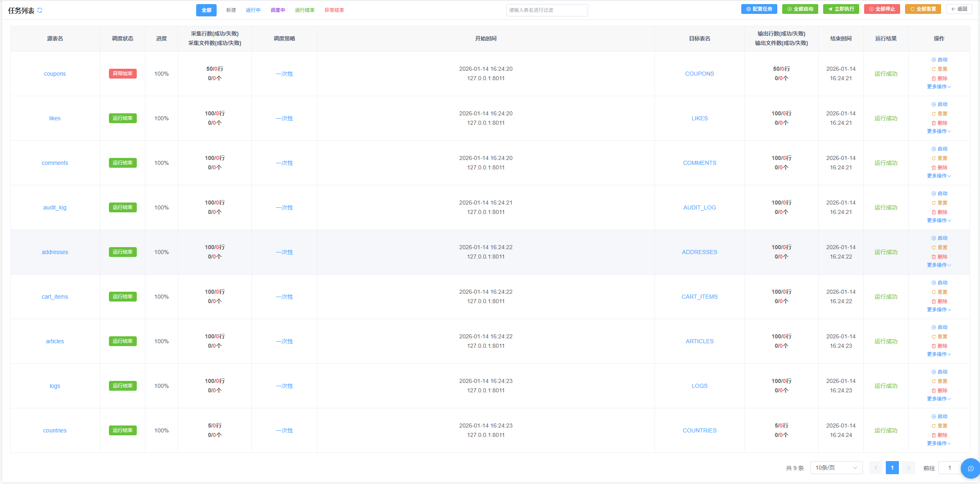The width and height of the screenshot is (980, 484).
Task: Select the 全部 filter tab
Action: pyautogui.click(x=206, y=10)
